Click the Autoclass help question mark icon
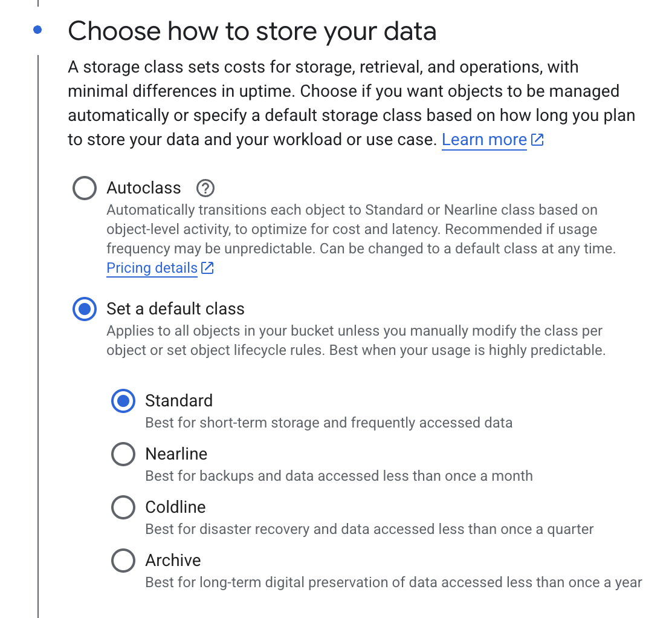672x618 pixels. 205,189
